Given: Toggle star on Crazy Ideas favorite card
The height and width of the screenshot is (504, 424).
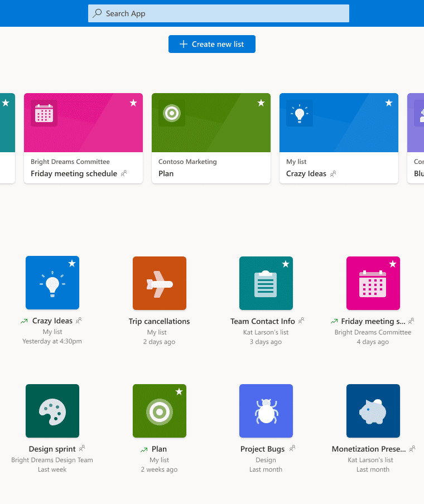Looking at the screenshot, I should tap(389, 103).
